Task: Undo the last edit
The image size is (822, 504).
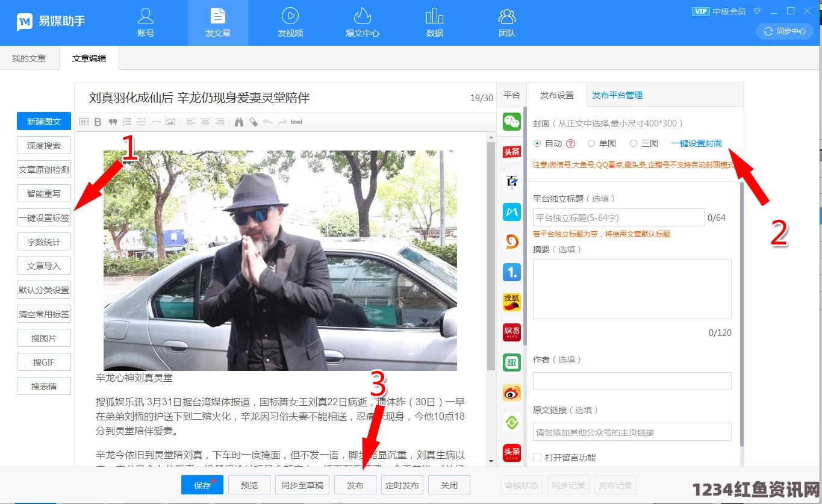Action: pos(268,122)
